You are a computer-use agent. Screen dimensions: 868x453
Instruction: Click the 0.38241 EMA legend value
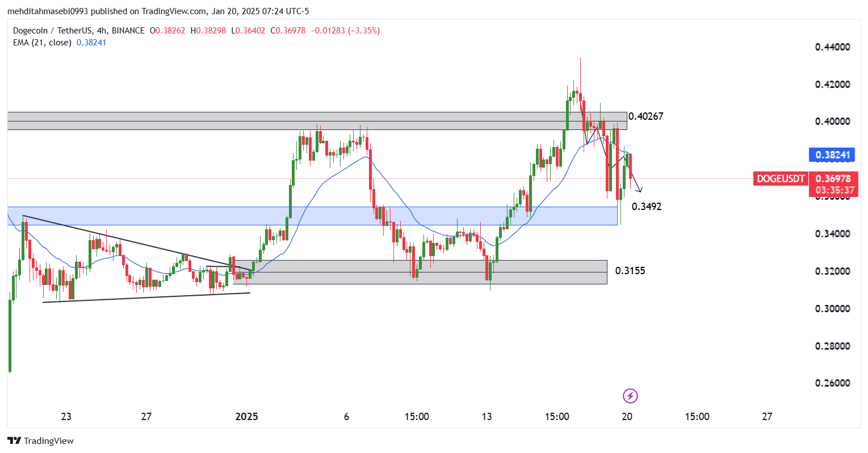(91, 43)
